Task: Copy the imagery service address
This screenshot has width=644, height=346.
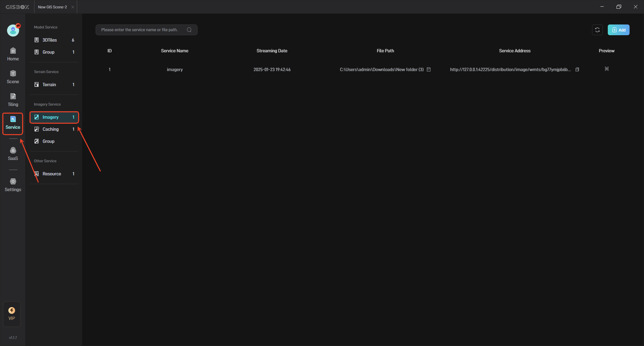Action: 577,69
